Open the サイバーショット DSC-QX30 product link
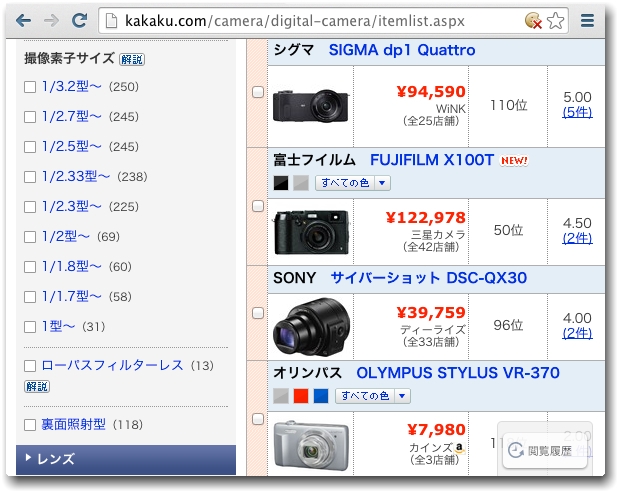 [429, 278]
